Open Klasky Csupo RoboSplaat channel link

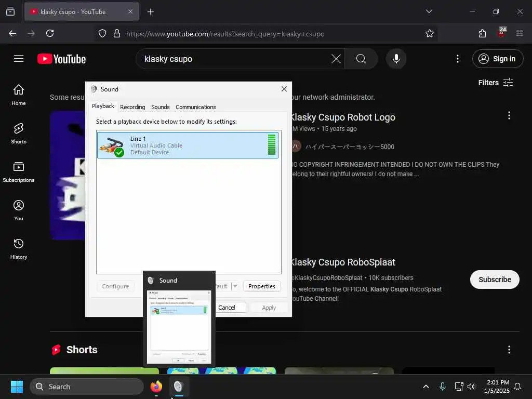pyautogui.click(x=343, y=262)
